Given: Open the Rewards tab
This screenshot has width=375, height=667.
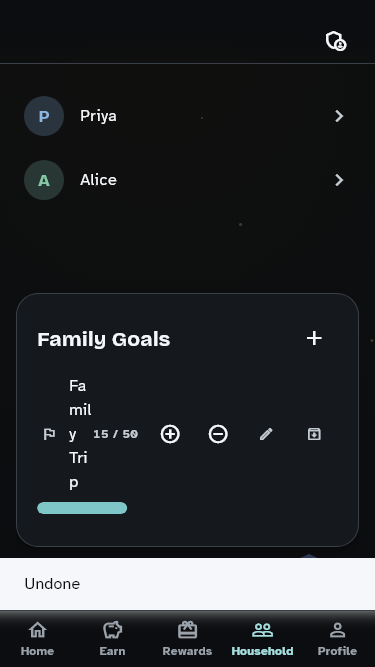Looking at the screenshot, I should point(187,638).
